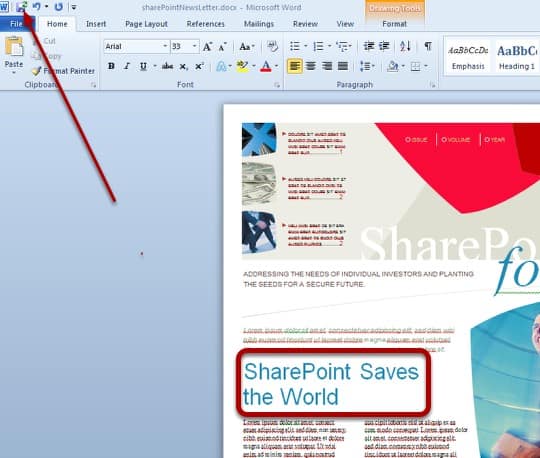Apply the Emphasis style

point(468,57)
